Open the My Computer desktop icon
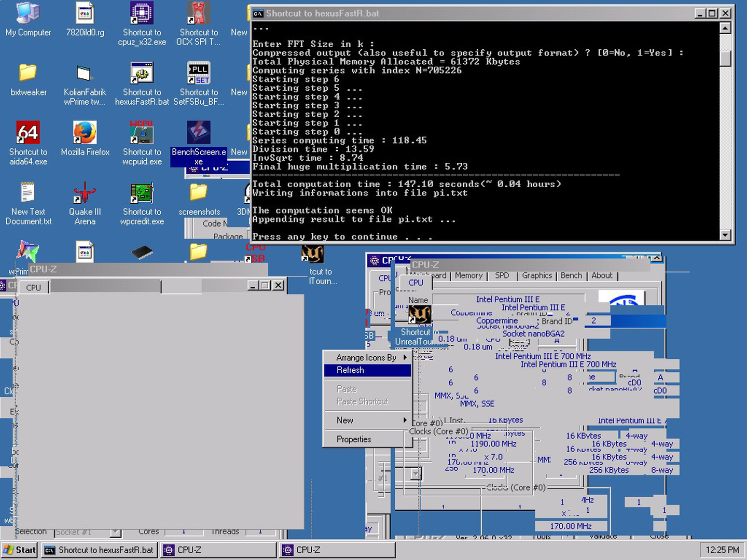 [28, 20]
